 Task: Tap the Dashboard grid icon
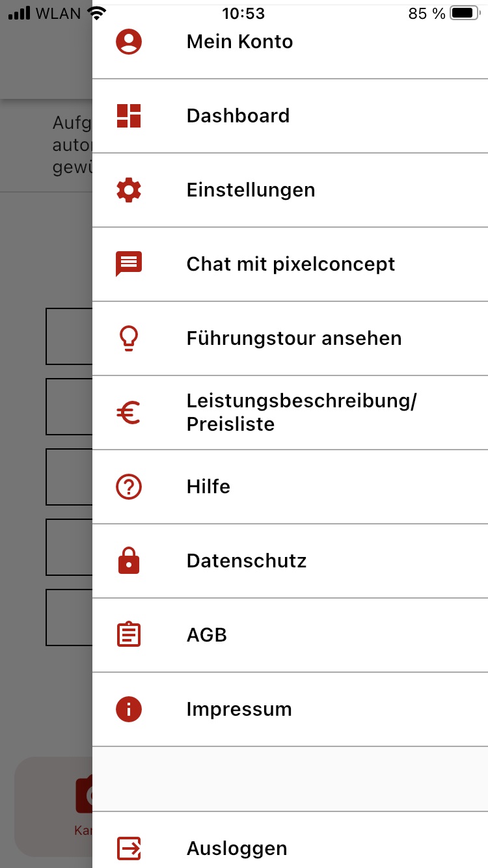coord(129,116)
